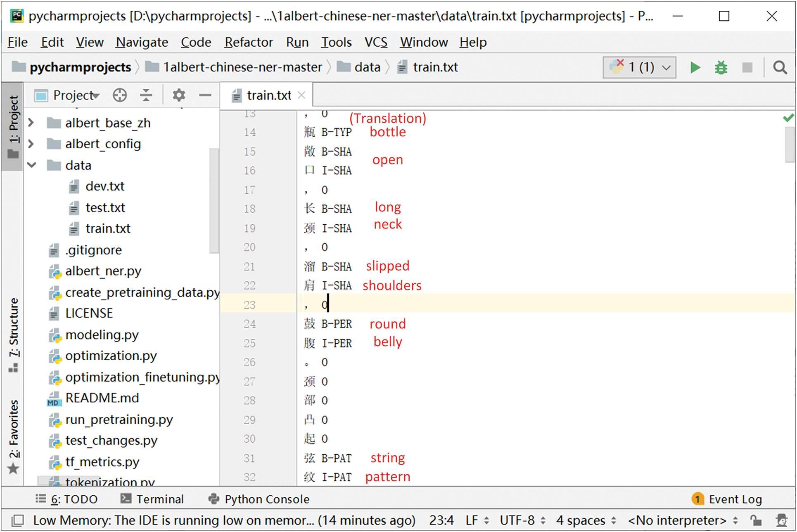Click the editor vertical scrollbar thumb

pos(790,145)
